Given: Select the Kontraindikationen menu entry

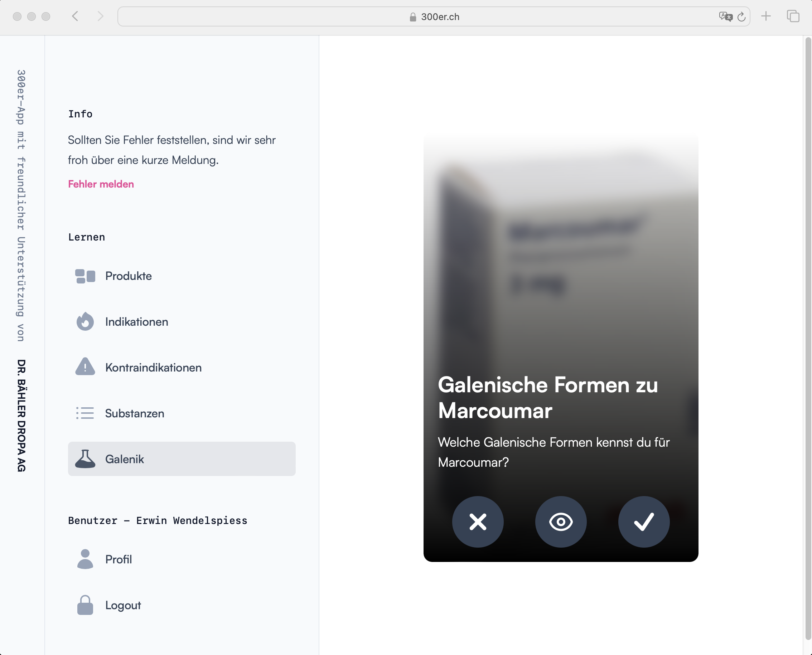Looking at the screenshot, I should 153,368.
